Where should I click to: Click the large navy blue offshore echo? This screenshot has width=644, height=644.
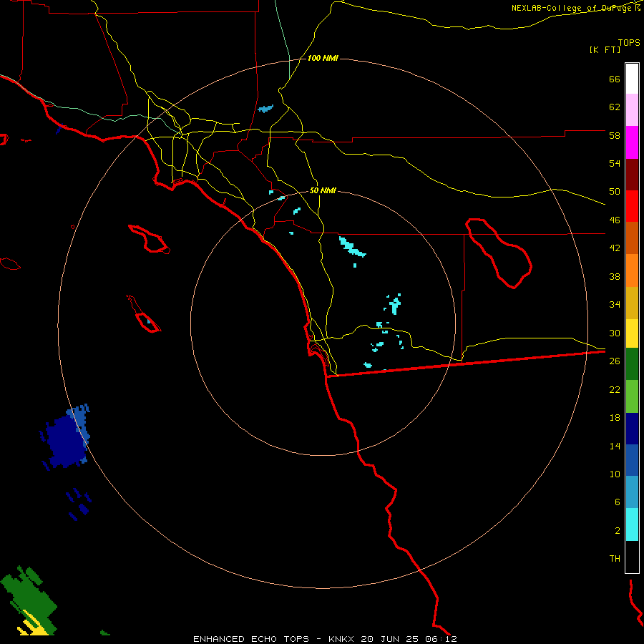(x=66, y=441)
